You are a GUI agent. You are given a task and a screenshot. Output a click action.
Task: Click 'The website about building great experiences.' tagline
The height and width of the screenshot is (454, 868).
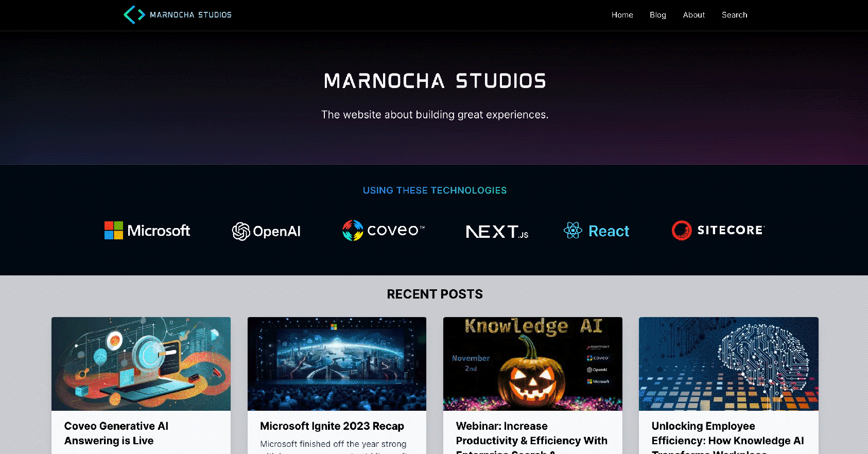click(435, 115)
